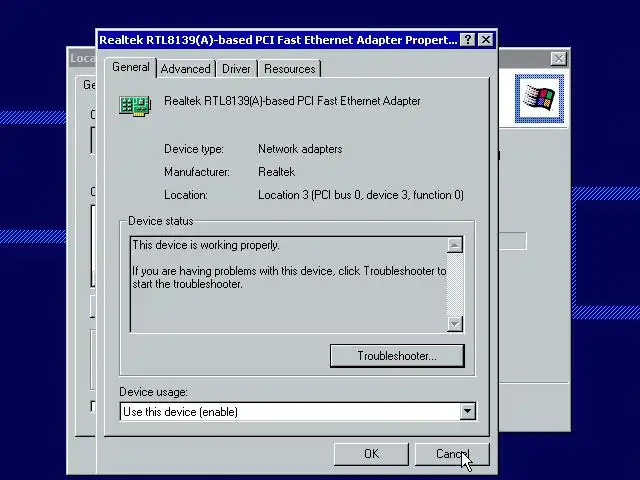This screenshot has width=640, height=480.
Task: Confirm with the OK button
Action: coord(371,454)
